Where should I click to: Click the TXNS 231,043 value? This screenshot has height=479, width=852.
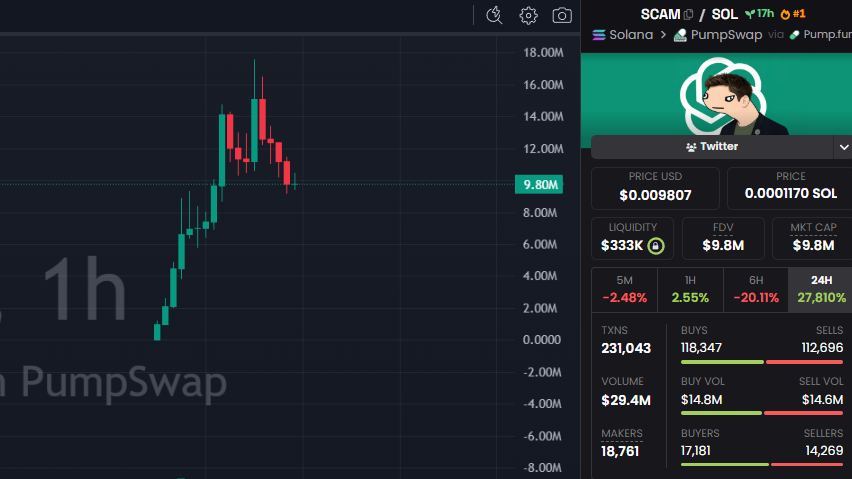626,348
